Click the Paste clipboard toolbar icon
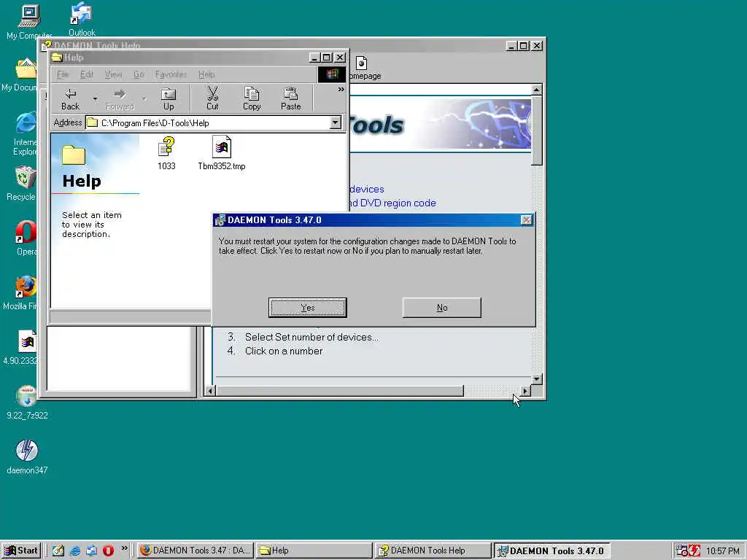747x560 pixels. point(290,98)
